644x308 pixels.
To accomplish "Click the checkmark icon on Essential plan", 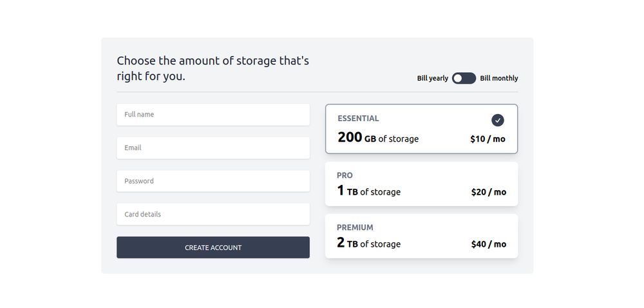I will pos(498,120).
